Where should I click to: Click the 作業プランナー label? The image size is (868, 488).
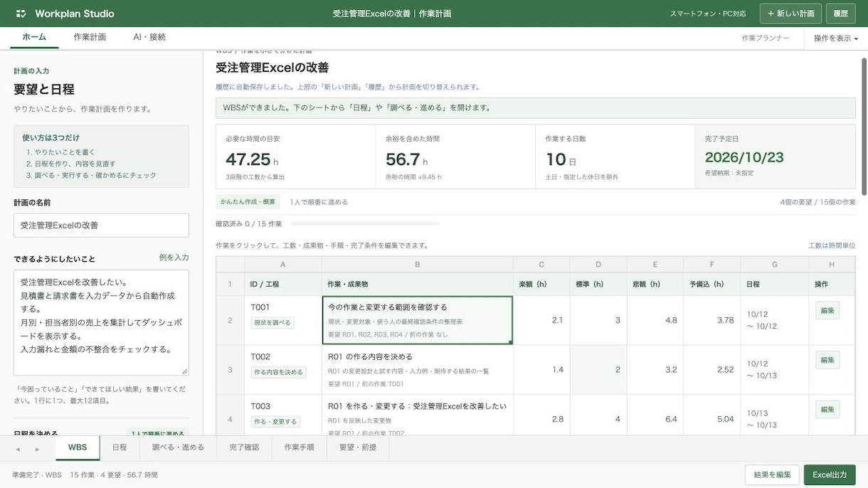click(766, 38)
